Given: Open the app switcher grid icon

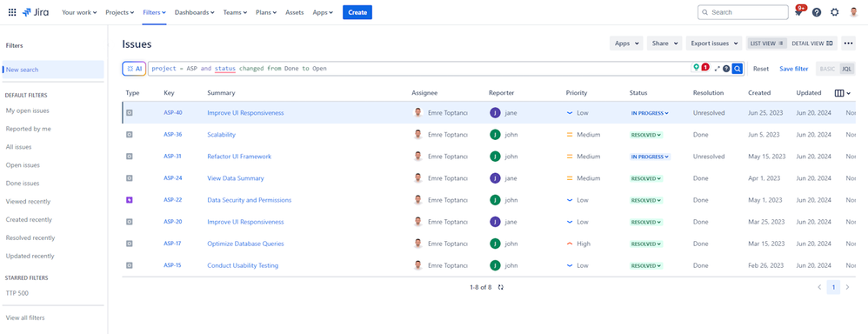Looking at the screenshot, I should click(x=12, y=12).
